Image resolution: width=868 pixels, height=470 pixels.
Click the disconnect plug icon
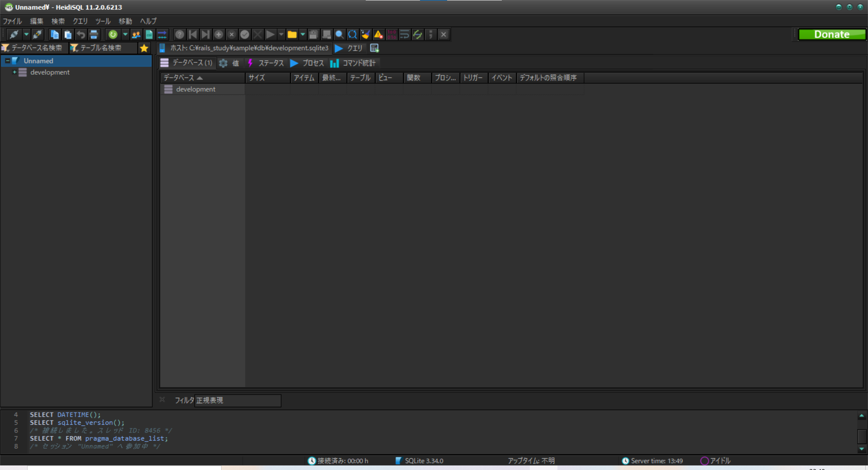(38, 34)
